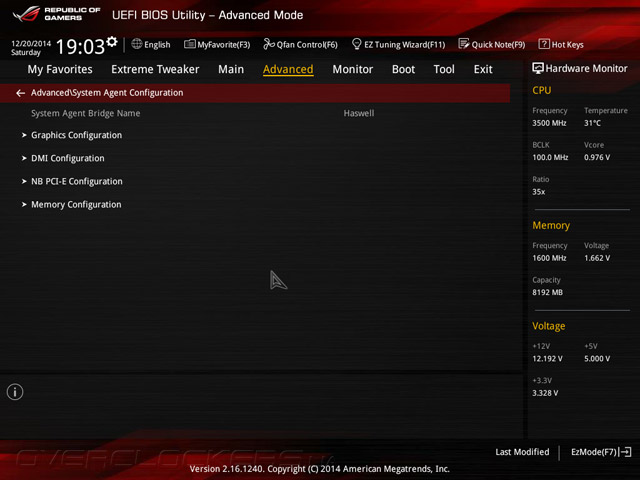Click Hardware Monitor title text
Image resolution: width=640 pixels, height=480 pixels.
(x=587, y=69)
